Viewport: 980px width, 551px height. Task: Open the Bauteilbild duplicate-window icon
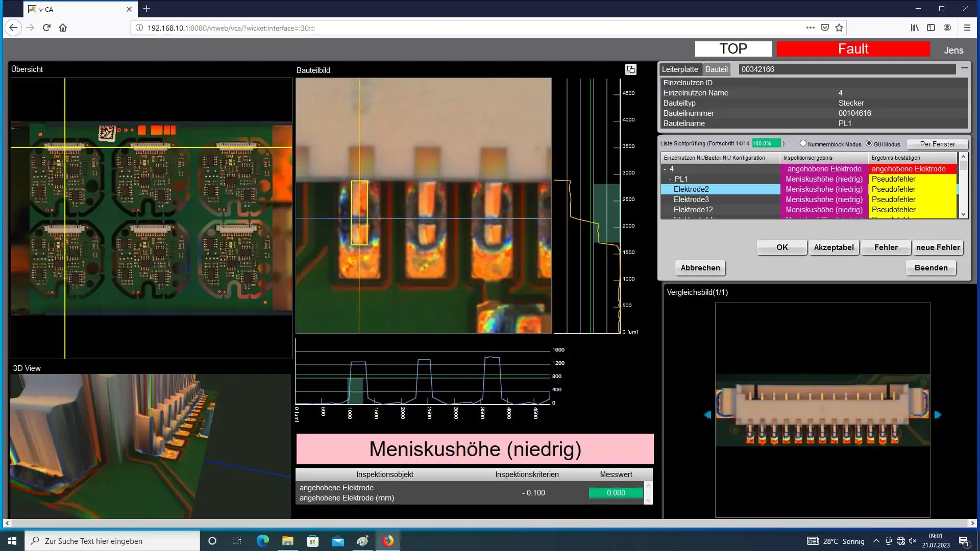point(631,69)
